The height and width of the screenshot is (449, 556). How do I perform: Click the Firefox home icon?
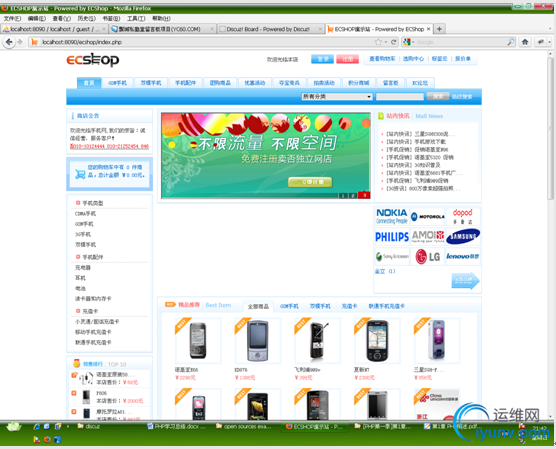(525, 42)
